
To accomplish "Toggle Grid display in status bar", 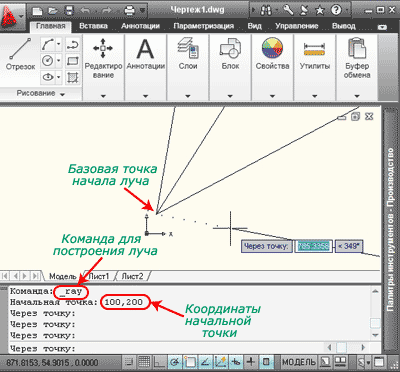I will [144, 362].
